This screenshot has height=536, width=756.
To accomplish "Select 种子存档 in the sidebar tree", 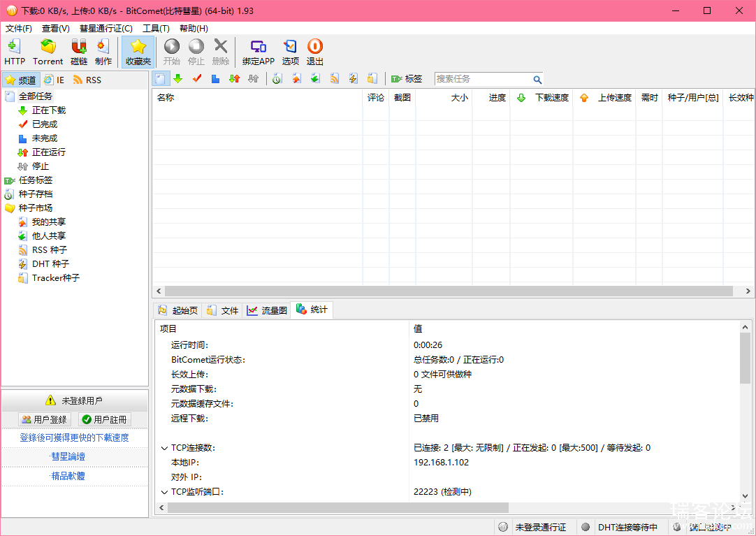I will (35, 194).
